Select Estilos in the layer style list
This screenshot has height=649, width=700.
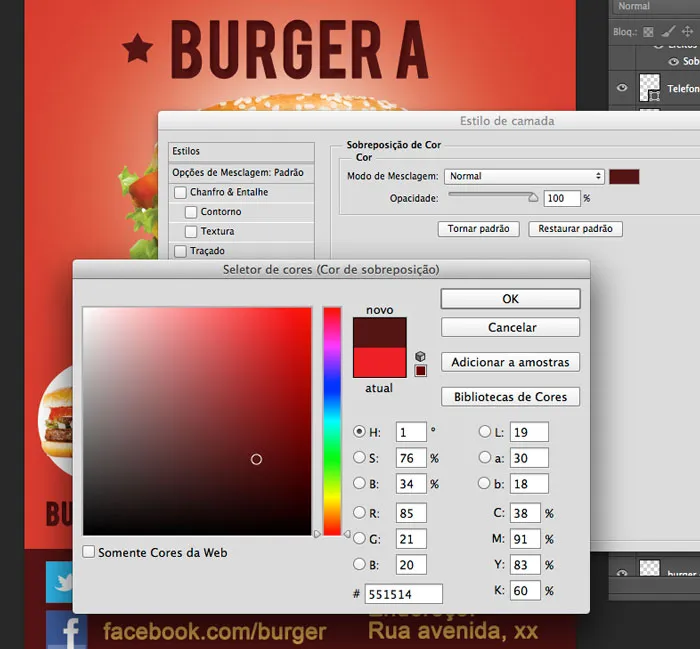242,151
